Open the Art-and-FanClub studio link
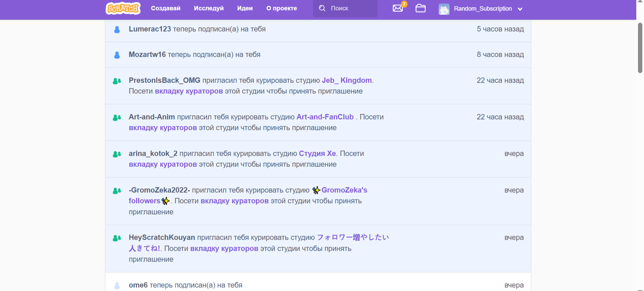The height and width of the screenshot is (291, 644). 325,117
